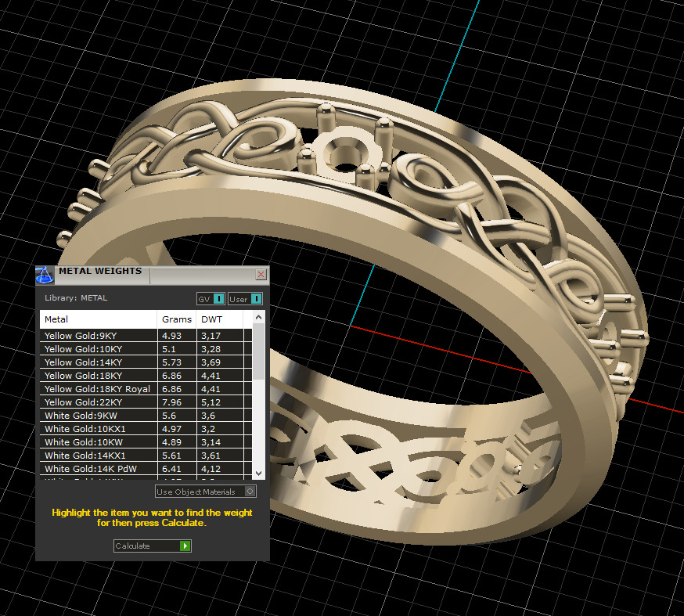Click the green arrow on Calculate
The width and height of the screenshot is (684, 616).
(185, 546)
